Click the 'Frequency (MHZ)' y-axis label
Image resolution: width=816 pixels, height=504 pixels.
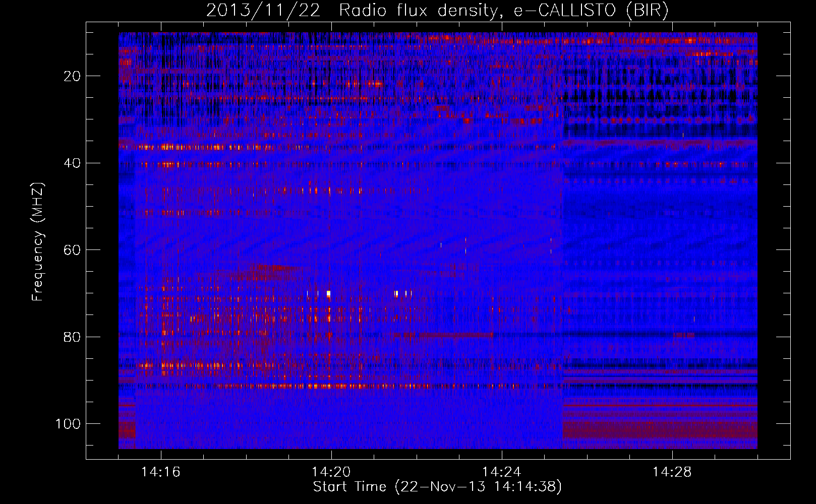click(x=38, y=242)
